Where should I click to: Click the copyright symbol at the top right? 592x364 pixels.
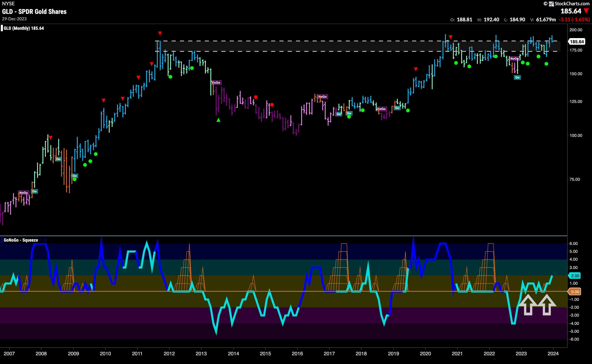pos(546,4)
